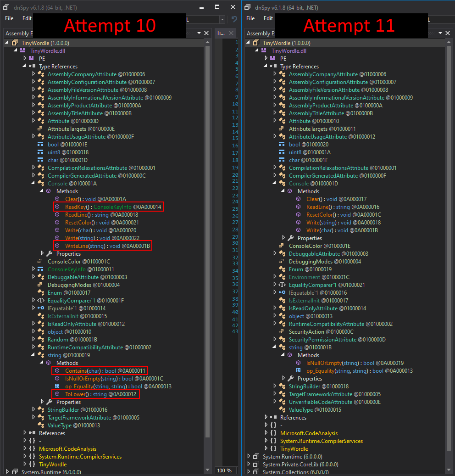The width and height of the screenshot is (455, 476).
Task: Switch to the Ti... document tab
Action: coord(221,33)
